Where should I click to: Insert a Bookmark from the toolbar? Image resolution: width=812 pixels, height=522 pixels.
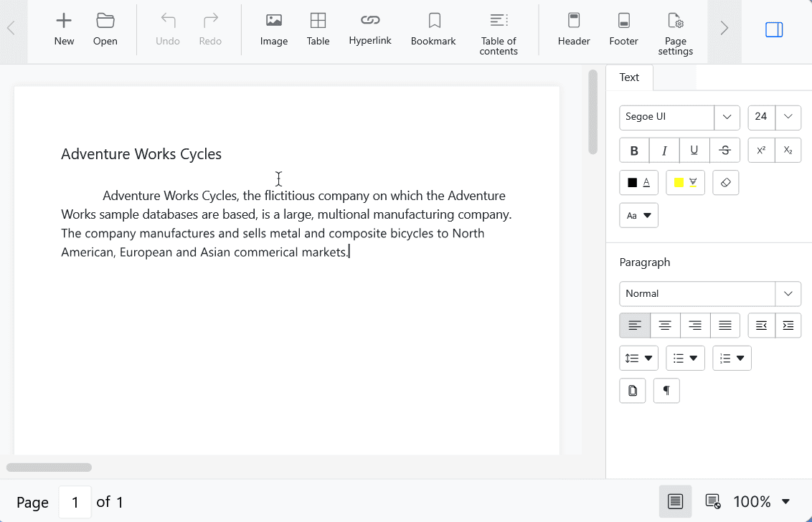433,30
